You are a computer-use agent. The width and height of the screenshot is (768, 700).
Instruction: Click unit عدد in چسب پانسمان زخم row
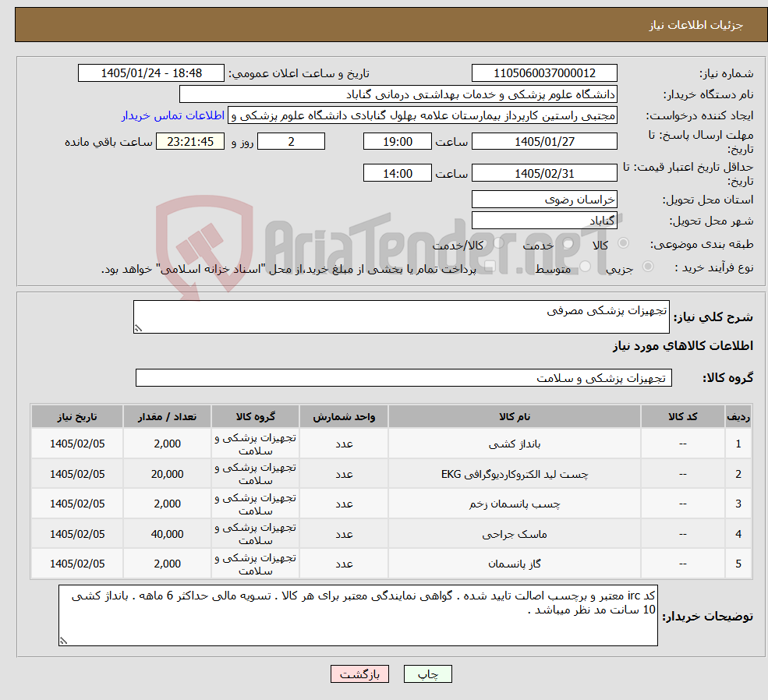pos(344,504)
